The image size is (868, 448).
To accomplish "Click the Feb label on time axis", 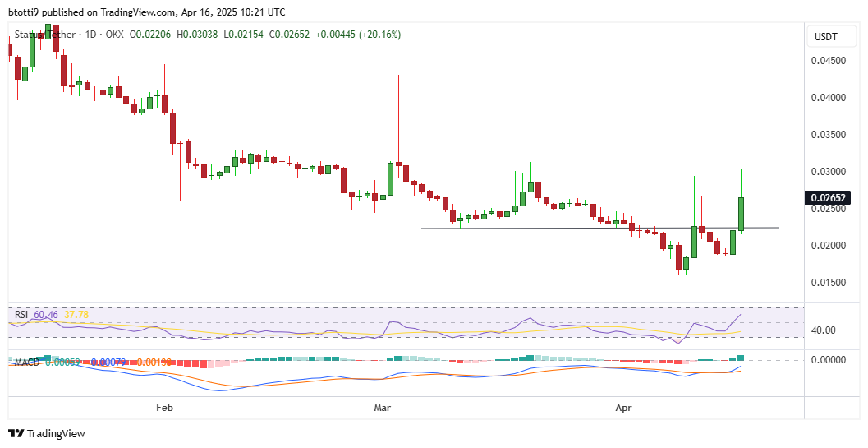I will 164,407.
